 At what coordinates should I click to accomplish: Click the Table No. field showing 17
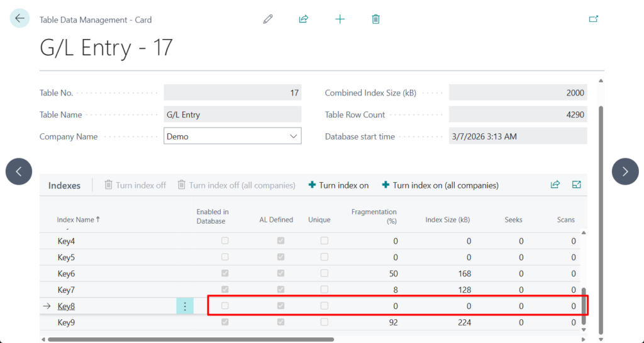233,93
